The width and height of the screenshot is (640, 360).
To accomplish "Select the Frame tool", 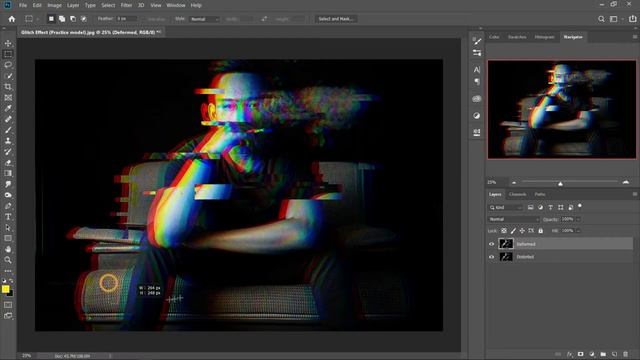I will (8, 98).
